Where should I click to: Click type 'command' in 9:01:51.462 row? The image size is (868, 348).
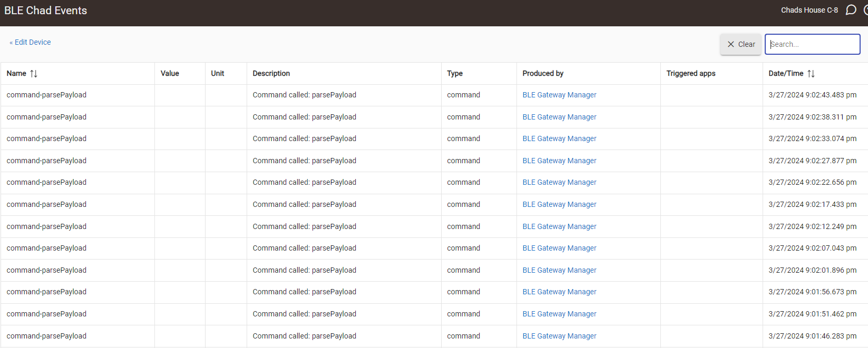pos(463,314)
